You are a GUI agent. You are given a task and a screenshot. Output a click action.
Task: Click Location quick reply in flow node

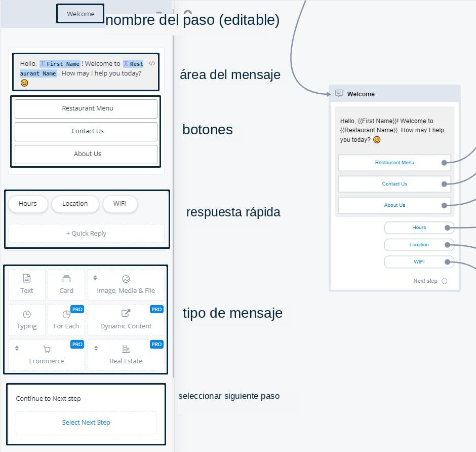tap(419, 245)
